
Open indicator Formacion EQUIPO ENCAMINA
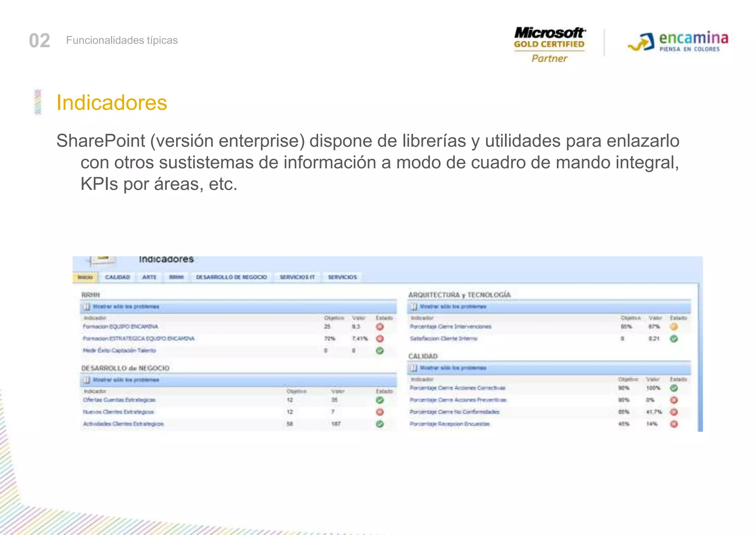pos(120,327)
